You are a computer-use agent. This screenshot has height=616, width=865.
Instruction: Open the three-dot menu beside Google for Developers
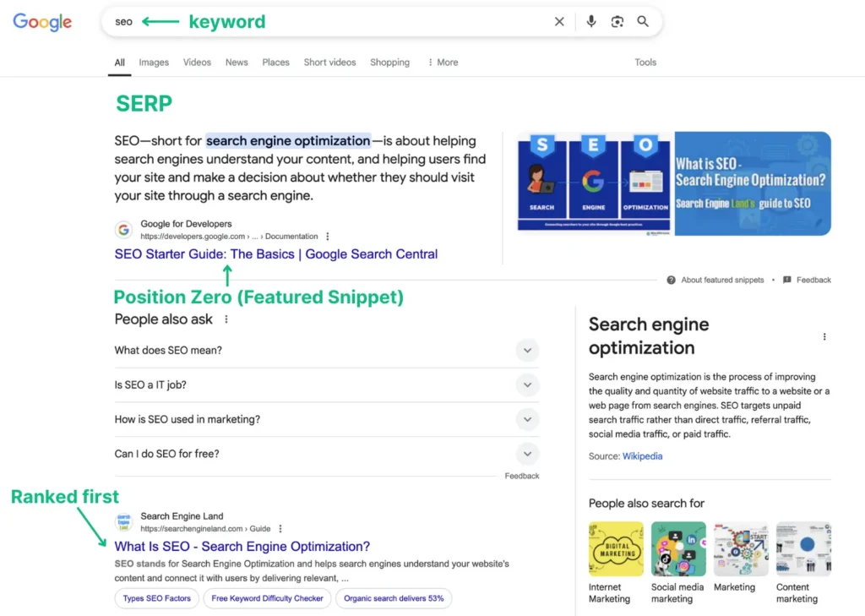click(328, 237)
